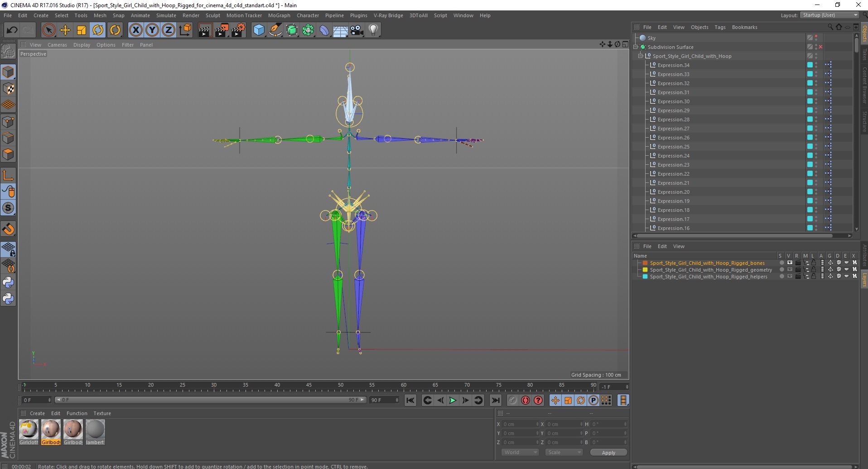The height and width of the screenshot is (469, 868).
Task: Toggle solo for the helpers layer
Action: point(781,276)
